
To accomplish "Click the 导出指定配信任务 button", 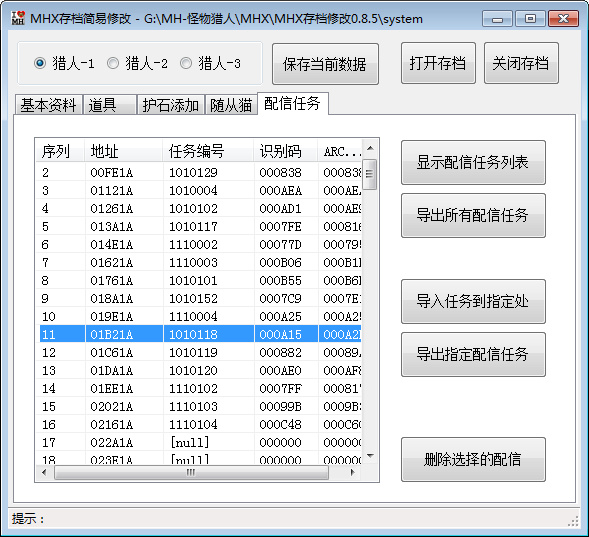I will coord(473,354).
